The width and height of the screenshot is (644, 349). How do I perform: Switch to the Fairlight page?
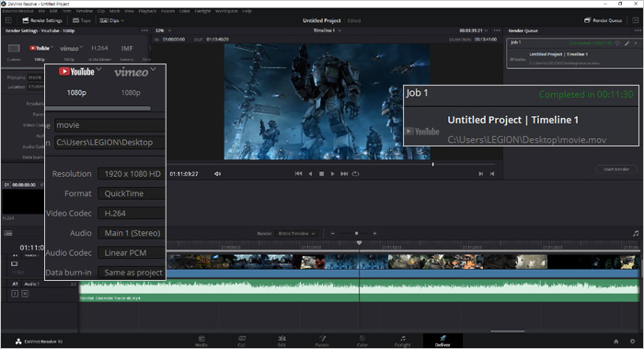point(403,341)
